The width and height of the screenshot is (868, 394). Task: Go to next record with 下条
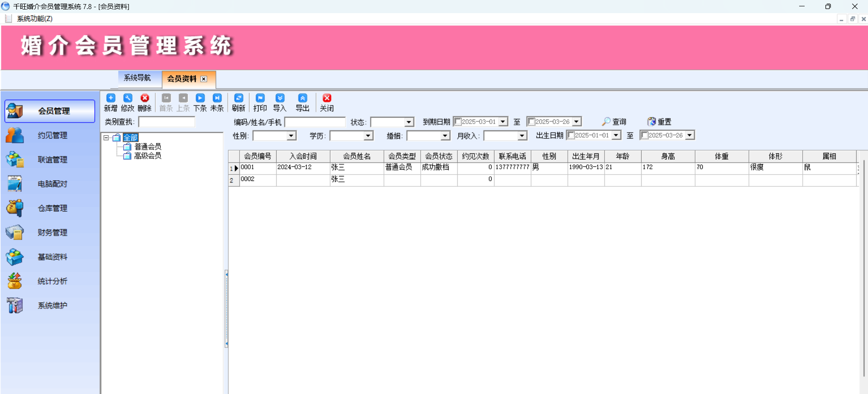tap(200, 102)
